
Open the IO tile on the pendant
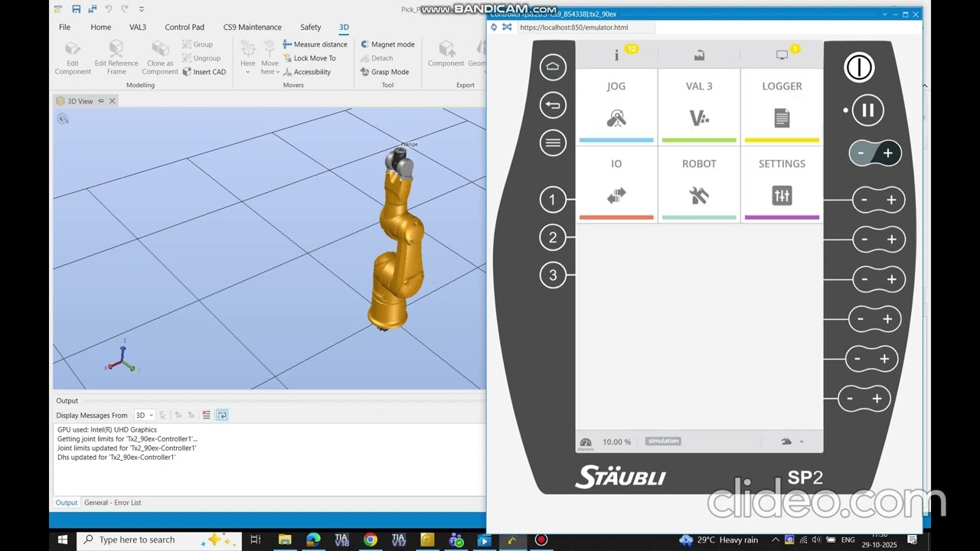tap(616, 184)
